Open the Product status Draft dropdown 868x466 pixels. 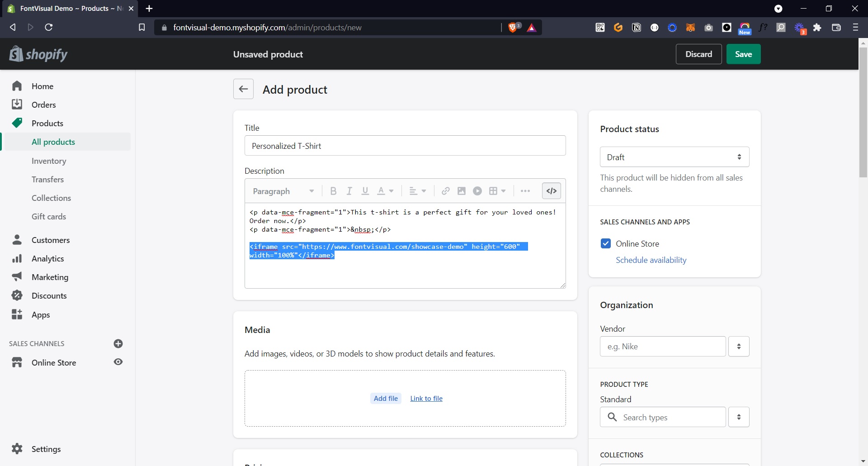pos(675,157)
